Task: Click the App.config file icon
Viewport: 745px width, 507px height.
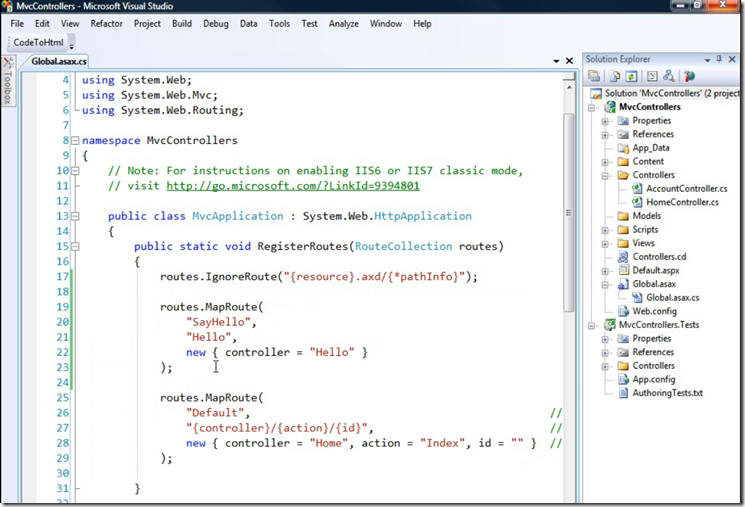Action: 623,379
